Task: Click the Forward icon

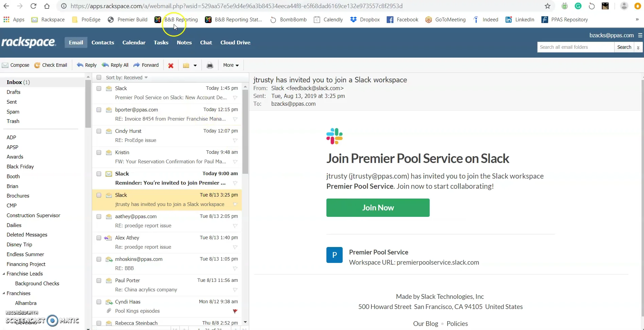Action: click(x=146, y=65)
